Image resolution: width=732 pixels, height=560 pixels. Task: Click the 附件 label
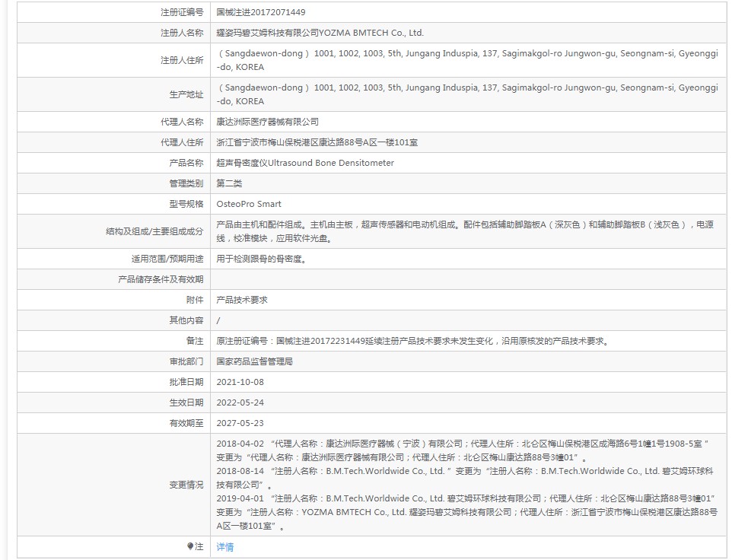pos(195,300)
